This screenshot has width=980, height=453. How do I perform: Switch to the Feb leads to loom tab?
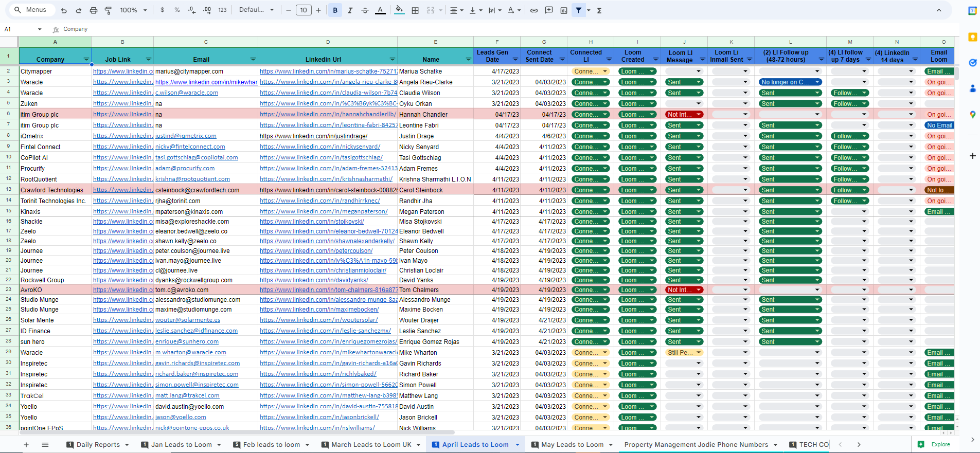coord(271,445)
